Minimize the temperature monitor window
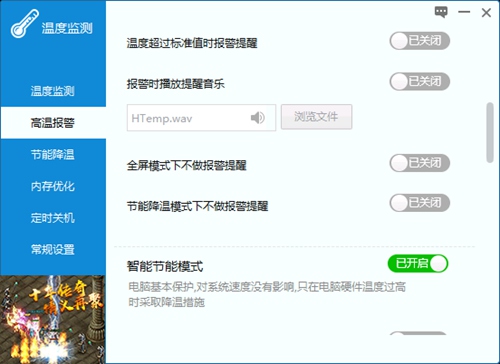The height and width of the screenshot is (364, 500). tap(464, 12)
